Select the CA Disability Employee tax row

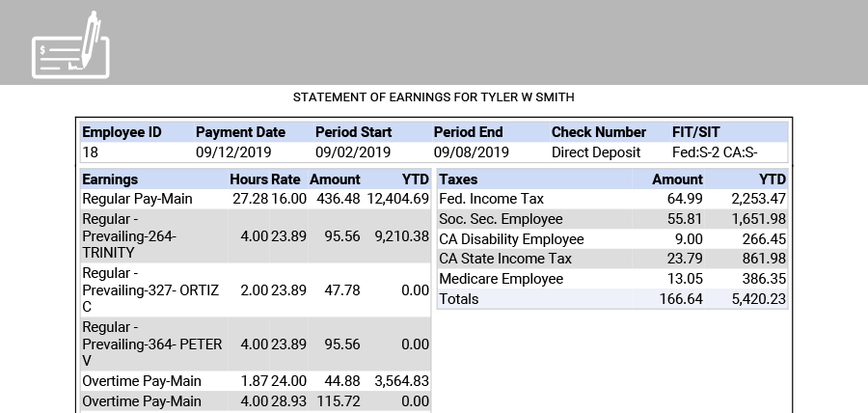click(511, 239)
